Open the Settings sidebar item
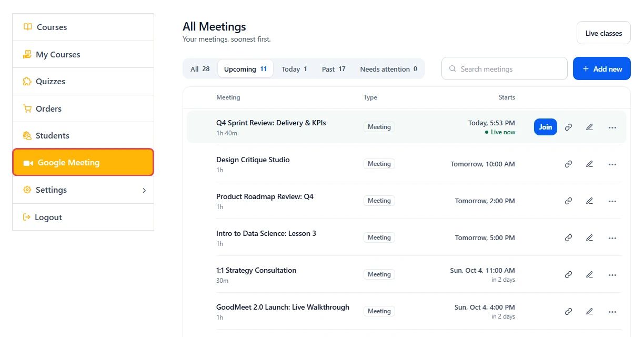644x337 pixels. [x=83, y=190]
